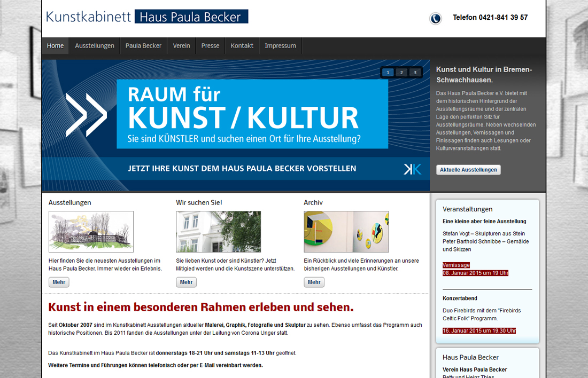Click the Telefon 0421-841 39 57 text
Viewport: 588px width, 378px height.
click(490, 18)
